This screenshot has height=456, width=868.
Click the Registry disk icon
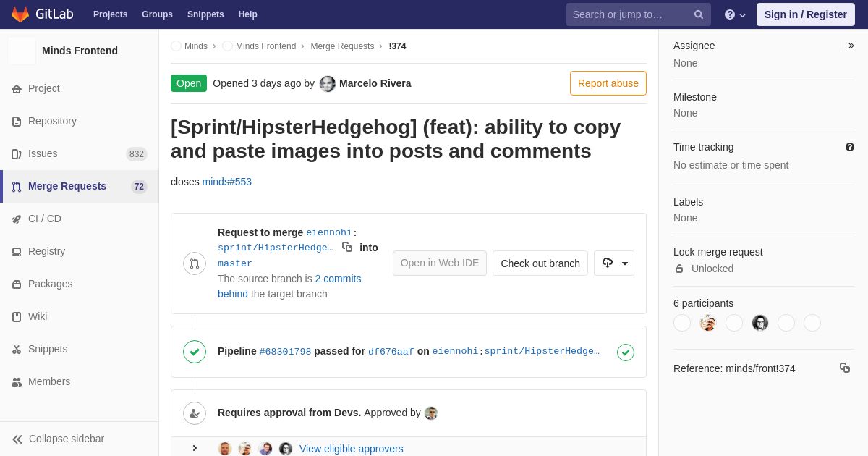click(17, 252)
